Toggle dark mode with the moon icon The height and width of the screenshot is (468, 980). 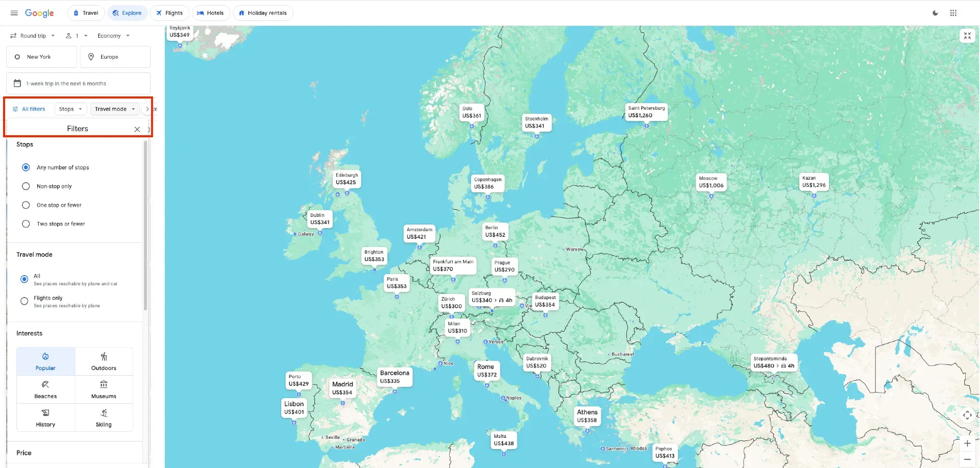[936, 13]
